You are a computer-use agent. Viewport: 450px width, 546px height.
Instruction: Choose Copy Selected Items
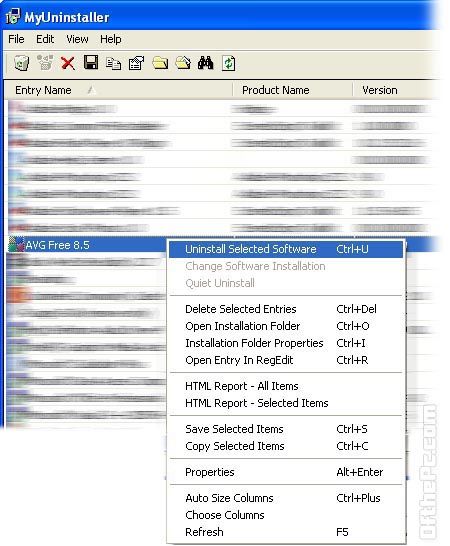point(286,446)
